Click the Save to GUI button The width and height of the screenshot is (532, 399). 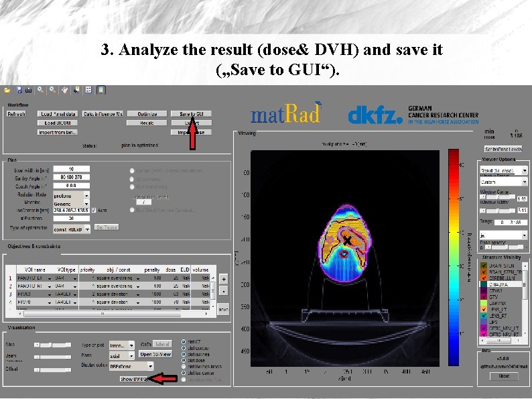coord(192,114)
